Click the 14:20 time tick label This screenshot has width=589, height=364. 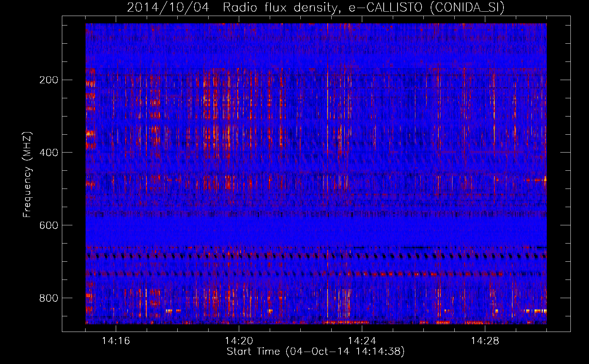coord(239,341)
